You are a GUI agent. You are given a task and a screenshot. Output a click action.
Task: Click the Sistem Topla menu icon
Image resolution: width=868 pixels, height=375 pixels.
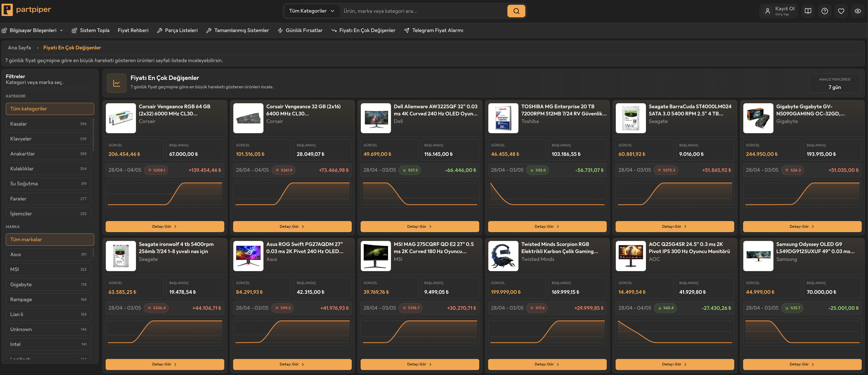tap(74, 30)
